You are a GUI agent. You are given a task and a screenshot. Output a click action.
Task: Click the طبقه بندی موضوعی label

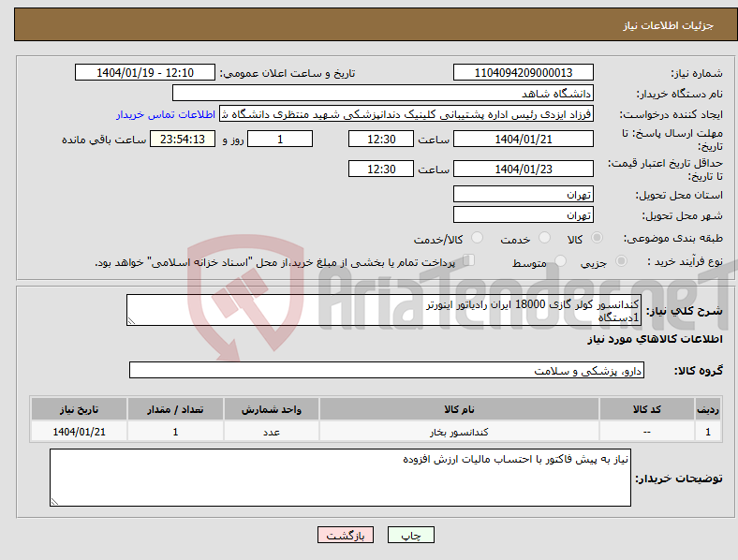click(673, 238)
